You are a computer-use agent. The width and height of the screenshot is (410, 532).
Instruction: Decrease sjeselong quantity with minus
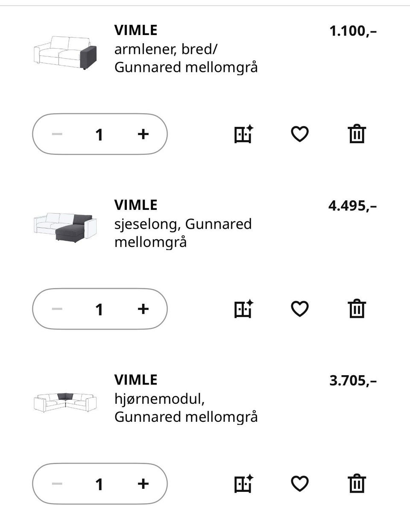(57, 309)
